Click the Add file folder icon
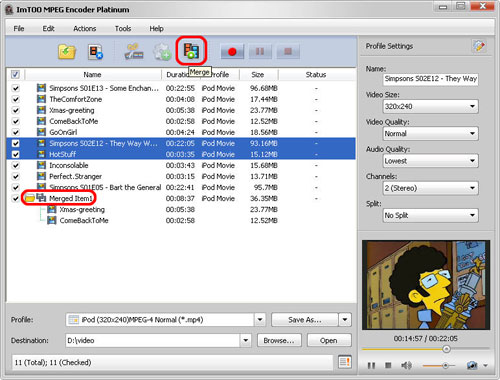500x380 pixels. click(x=67, y=52)
